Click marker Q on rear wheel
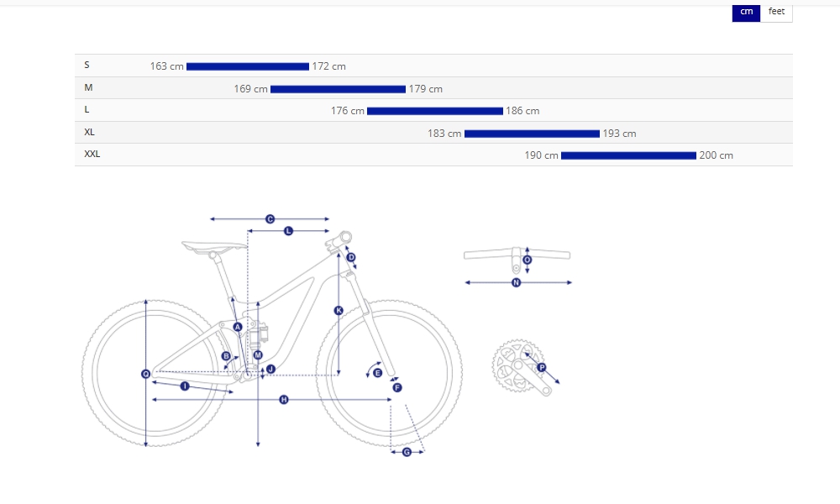Screen dimensions: 840x504 coord(146,374)
